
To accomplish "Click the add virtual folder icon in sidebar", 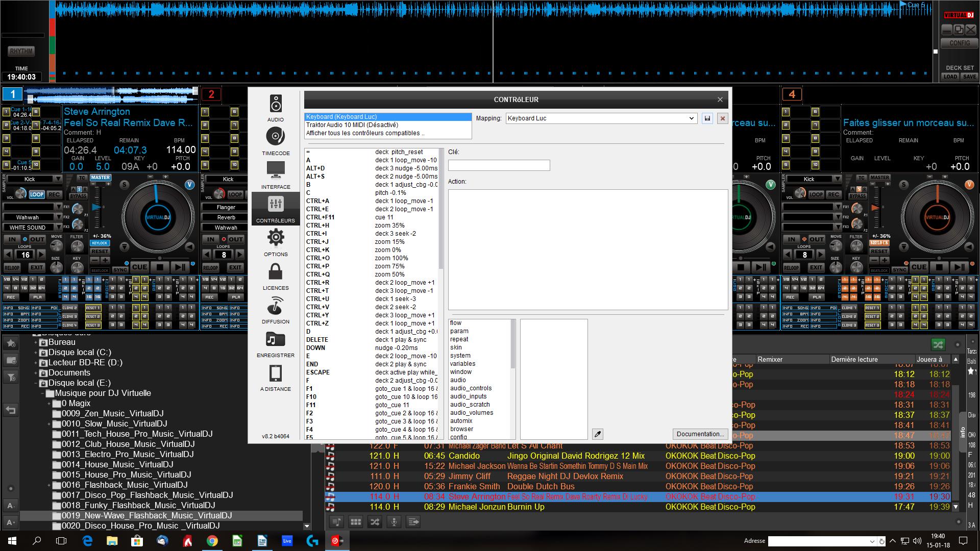I will (x=11, y=360).
